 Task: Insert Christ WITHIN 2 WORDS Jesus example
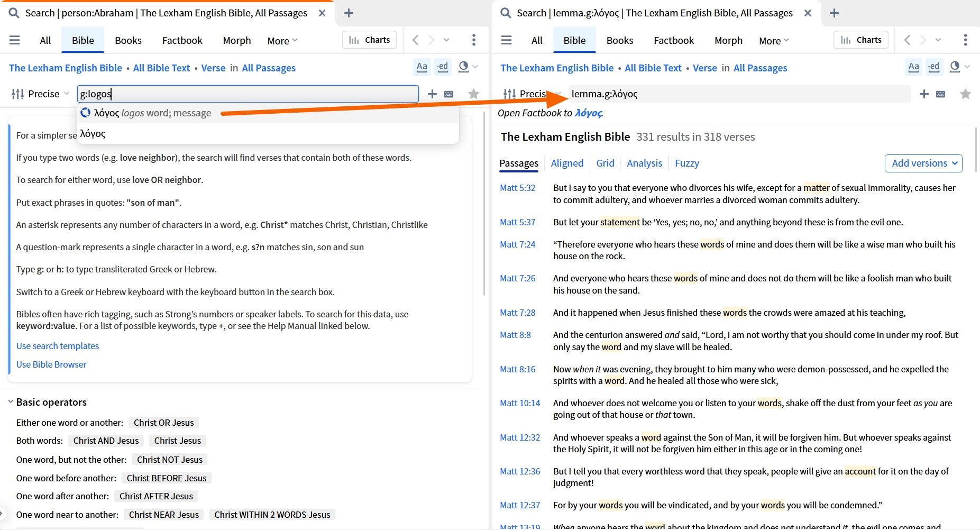click(272, 515)
